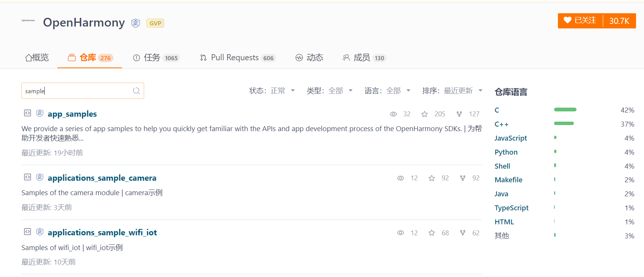Viewport: 644px width, 277px height.
Task: Click the 127 fork count of app_samples
Action: pyautogui.click(x=474, y=114)
